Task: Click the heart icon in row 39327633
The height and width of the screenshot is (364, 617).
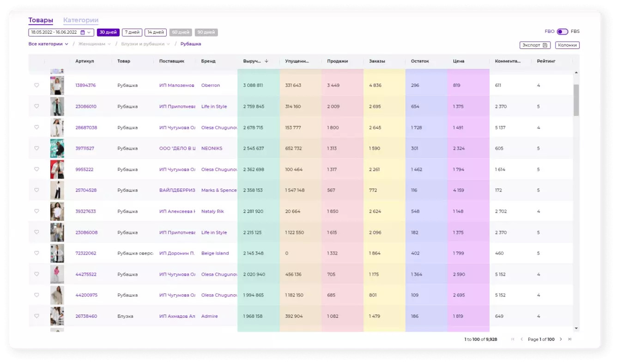Action: pyautogui.click(x=36, y=211)
